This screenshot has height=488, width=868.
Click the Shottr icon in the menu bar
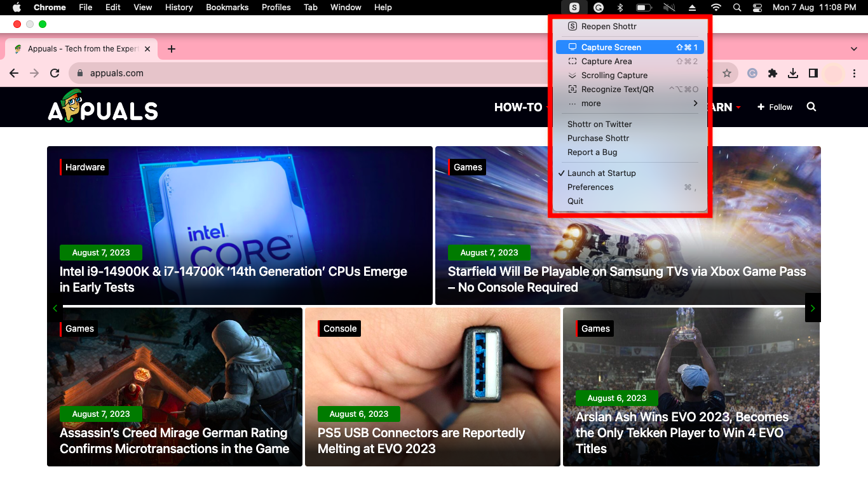(x=574, y=8)
